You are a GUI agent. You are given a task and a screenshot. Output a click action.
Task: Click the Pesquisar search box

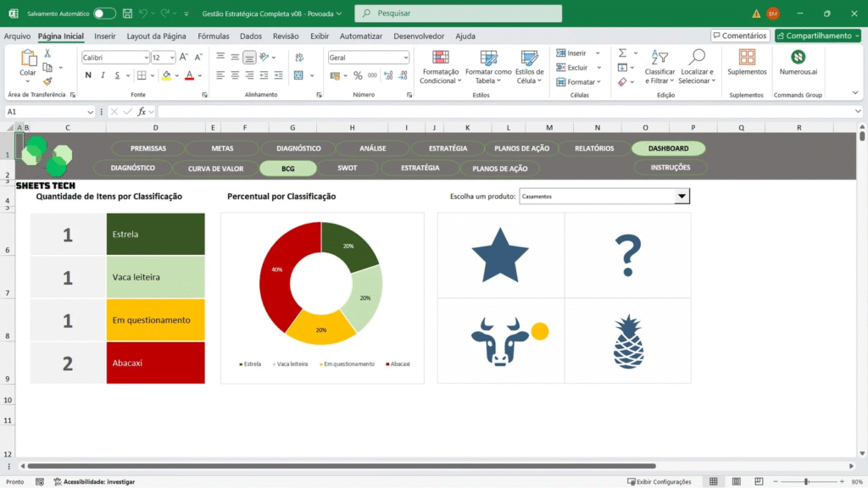point(458,14)
